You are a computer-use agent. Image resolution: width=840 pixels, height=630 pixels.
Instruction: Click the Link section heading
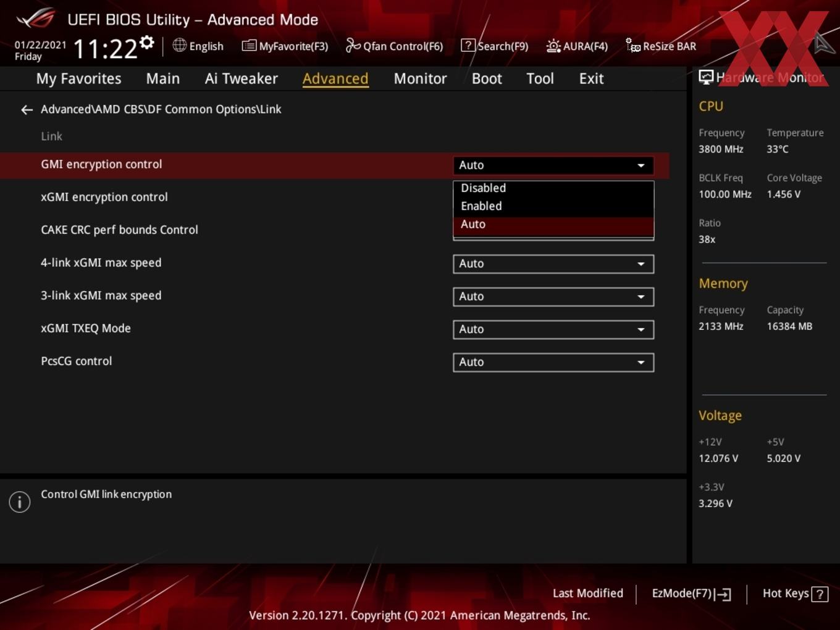[51, 136]
